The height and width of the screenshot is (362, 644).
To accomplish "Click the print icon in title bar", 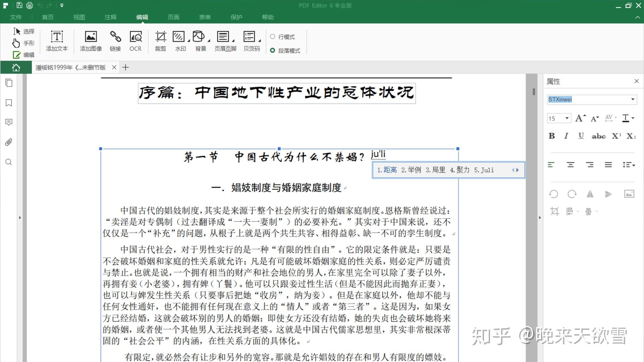I will click(x=30, y=5).
